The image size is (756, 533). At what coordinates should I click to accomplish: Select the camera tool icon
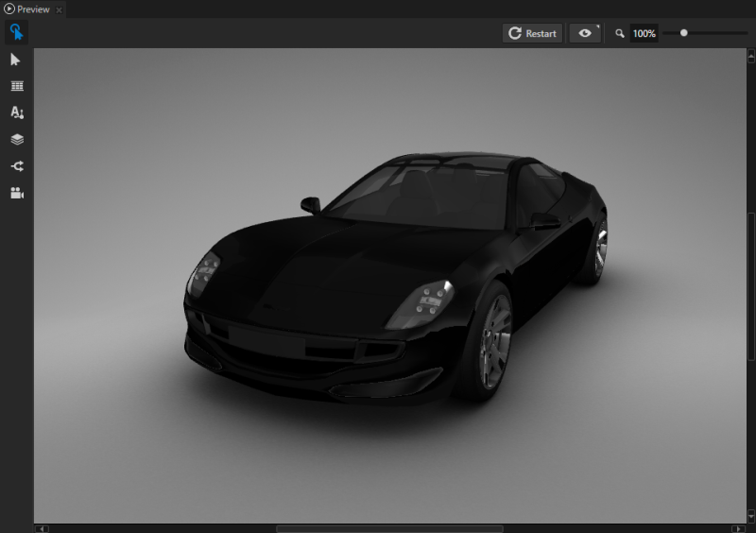pos(16,193)
